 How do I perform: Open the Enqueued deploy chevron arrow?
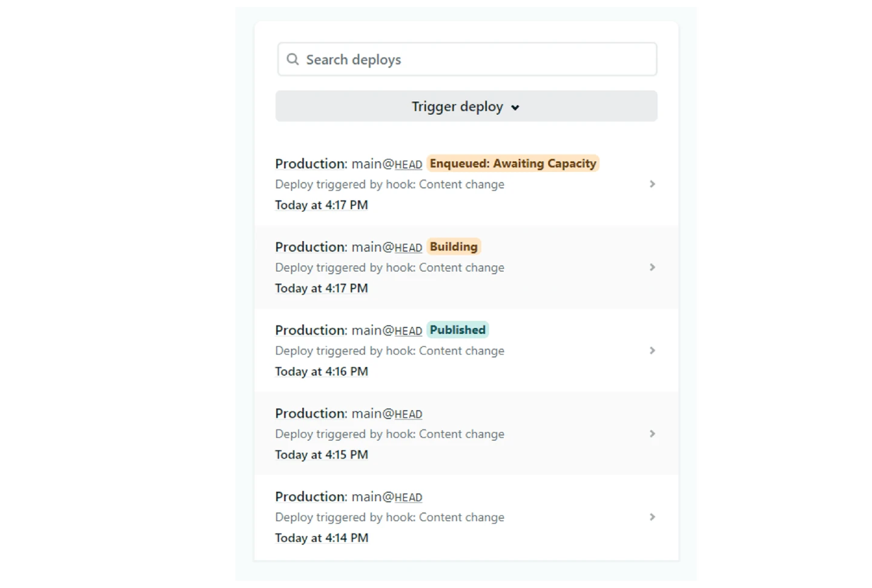click(652, 184)
